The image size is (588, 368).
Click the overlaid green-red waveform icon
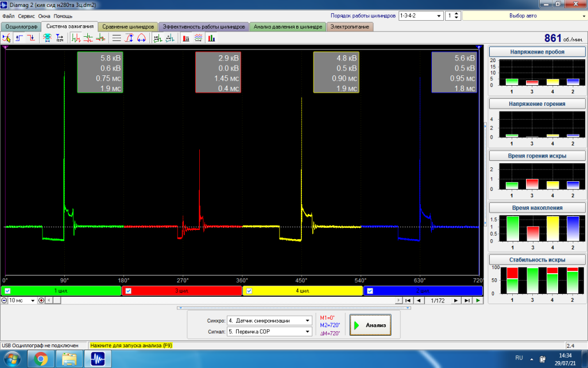point(100,38)
